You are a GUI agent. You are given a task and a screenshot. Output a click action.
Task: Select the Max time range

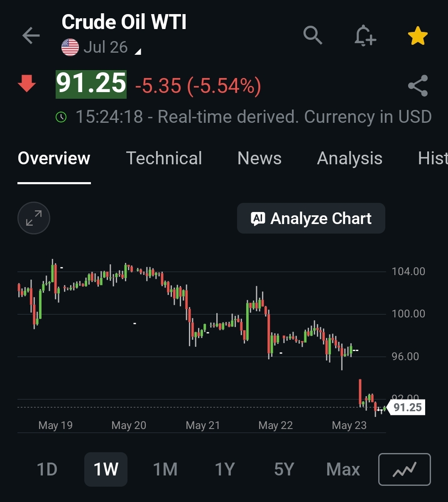(x=343, y=470)
